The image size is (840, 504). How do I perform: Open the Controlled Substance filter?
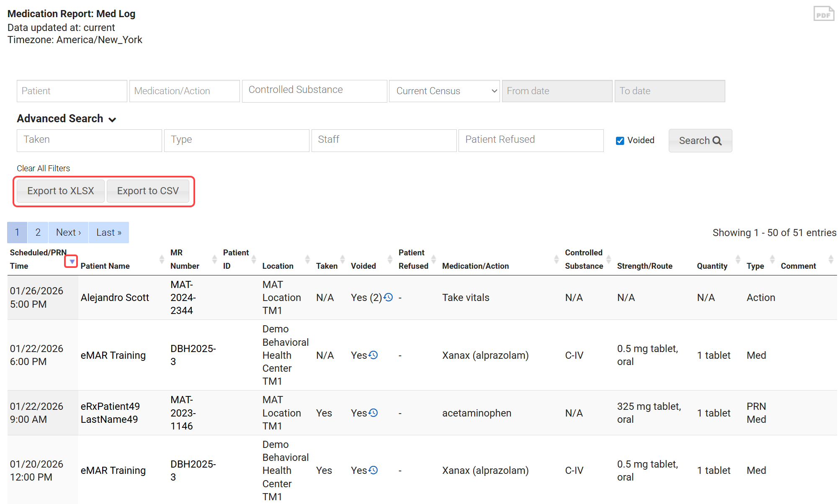tap(314, 90)
